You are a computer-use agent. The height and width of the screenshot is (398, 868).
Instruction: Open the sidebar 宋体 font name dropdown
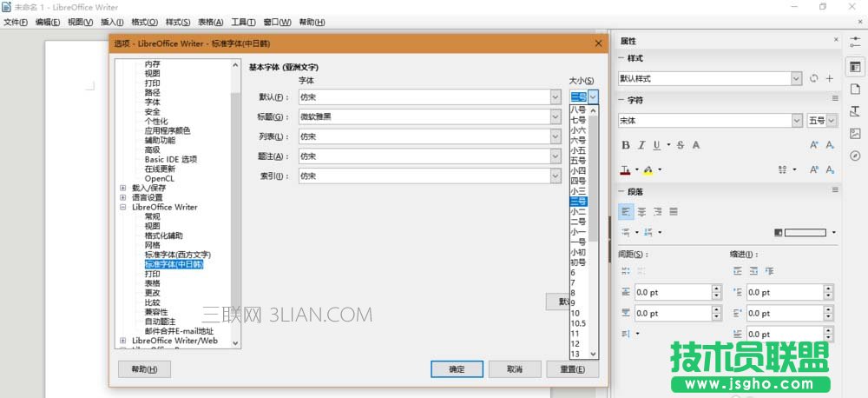[797, 120]
